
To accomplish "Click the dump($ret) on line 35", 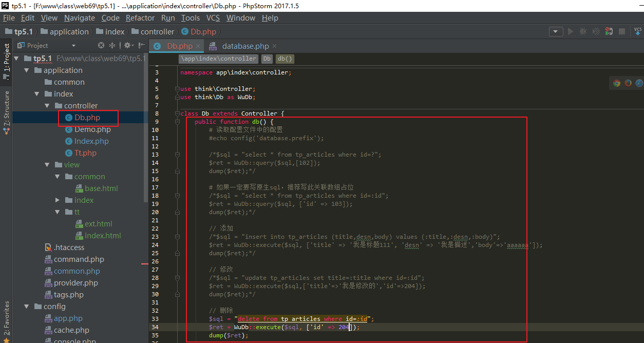I will [x=229, y=335].
